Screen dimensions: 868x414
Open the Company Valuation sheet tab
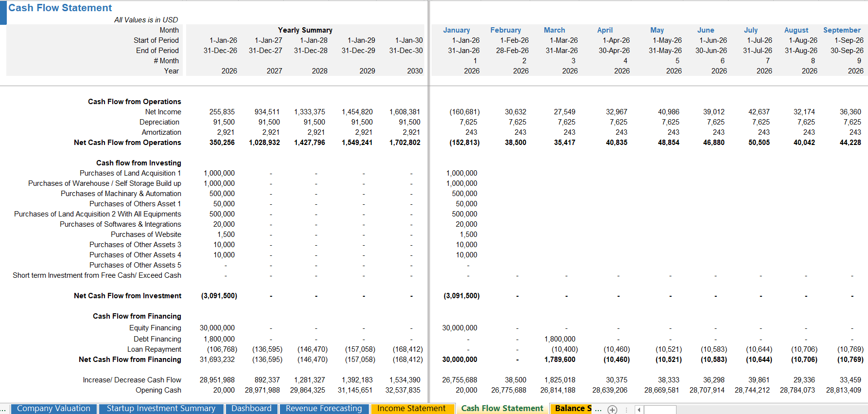pos(53,409)
